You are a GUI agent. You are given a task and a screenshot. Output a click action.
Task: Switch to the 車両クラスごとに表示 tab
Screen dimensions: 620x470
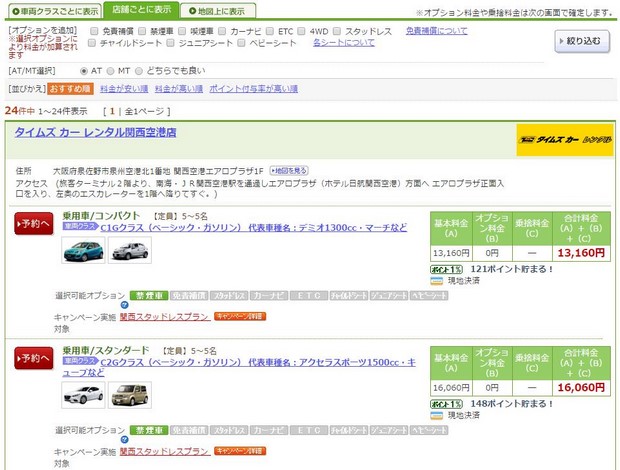point(52,11)
